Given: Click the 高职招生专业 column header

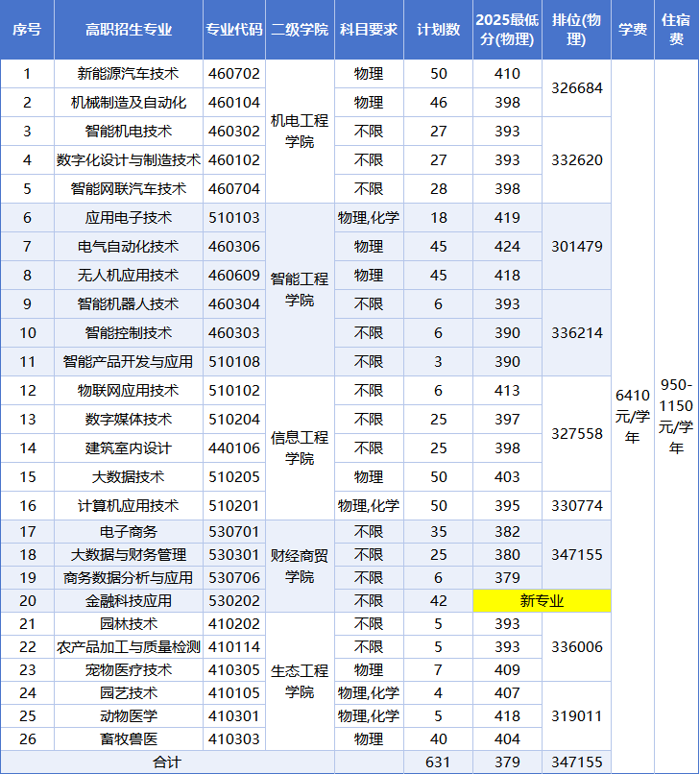Looking at the screenshot, I should [x=129, y=30].
